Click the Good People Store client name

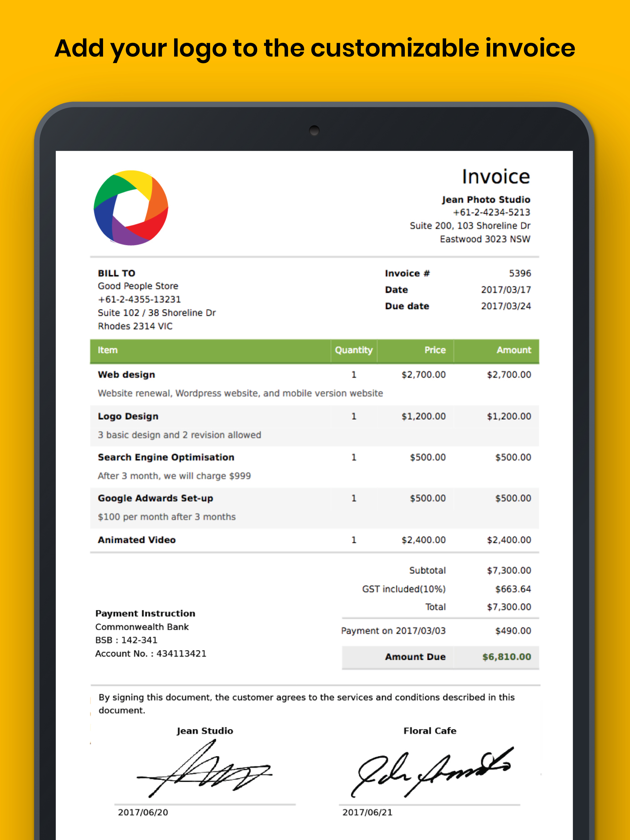(x=138, y=286)
